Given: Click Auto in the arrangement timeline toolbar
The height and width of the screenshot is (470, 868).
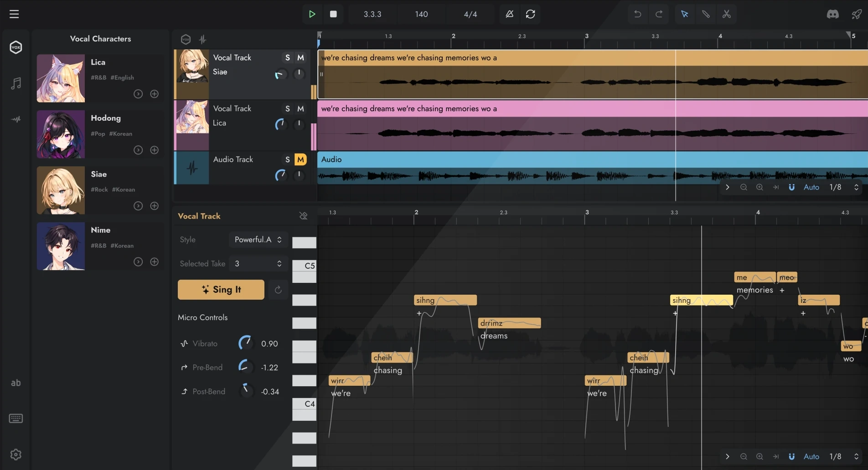Looking at the screenshot, I should pos(811,187).
